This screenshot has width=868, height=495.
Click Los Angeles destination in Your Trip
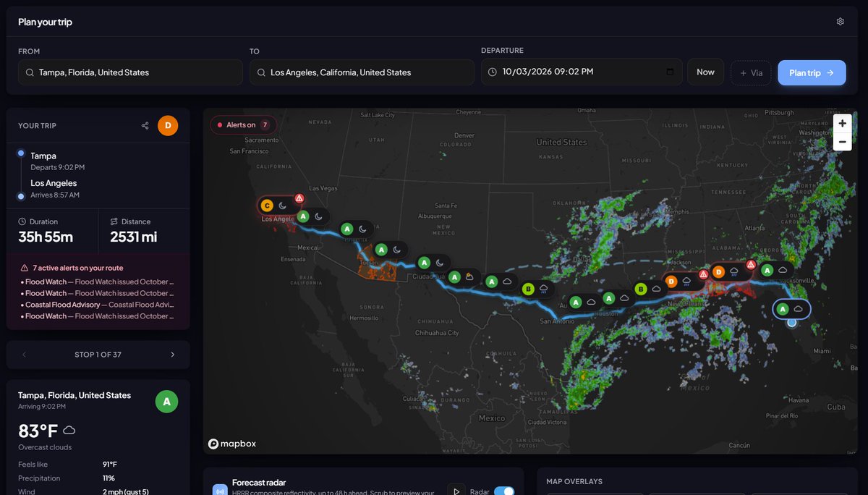(x=54, y=183)
